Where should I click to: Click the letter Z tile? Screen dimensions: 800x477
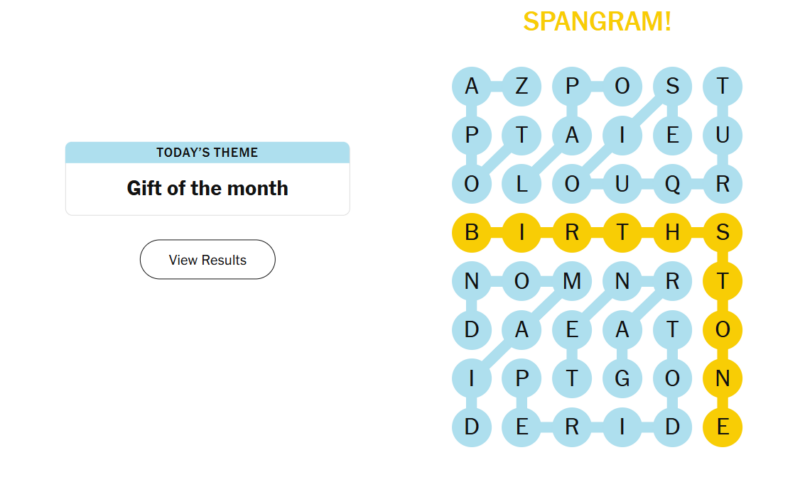(521, 86)
